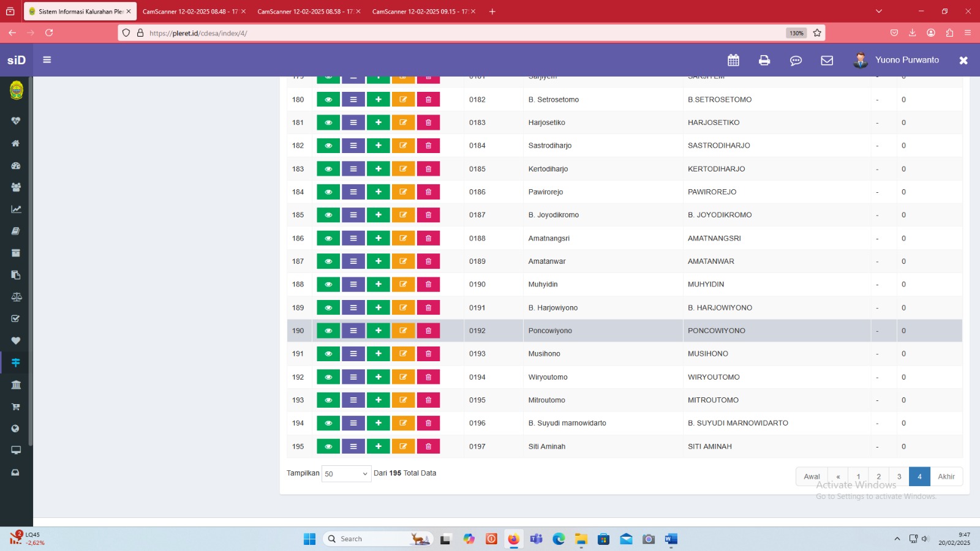Delete the B. Joyodikromo record
Viewport: 980px width, 551px height.
428,215
